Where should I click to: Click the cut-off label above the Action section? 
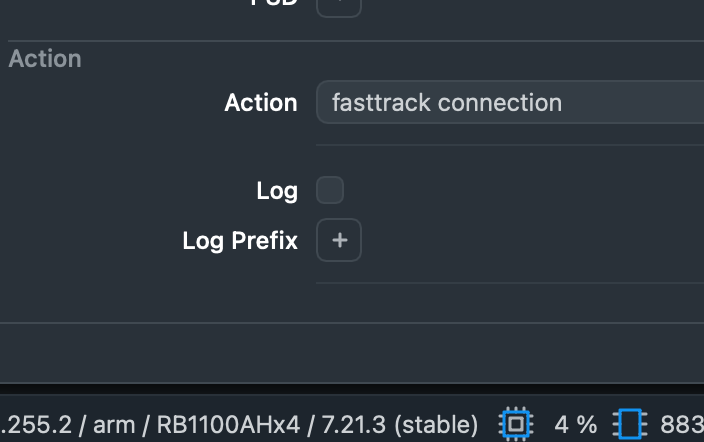(x=273, y=3)
